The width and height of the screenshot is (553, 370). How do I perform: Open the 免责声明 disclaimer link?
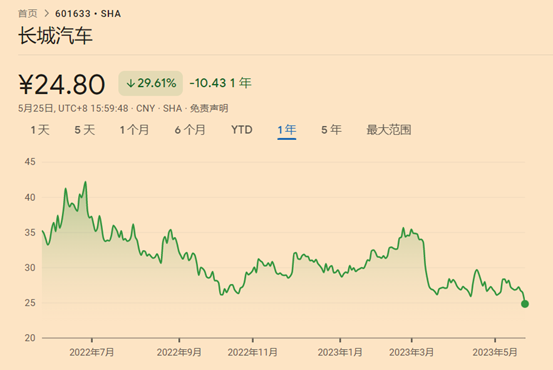click(209, 108)
